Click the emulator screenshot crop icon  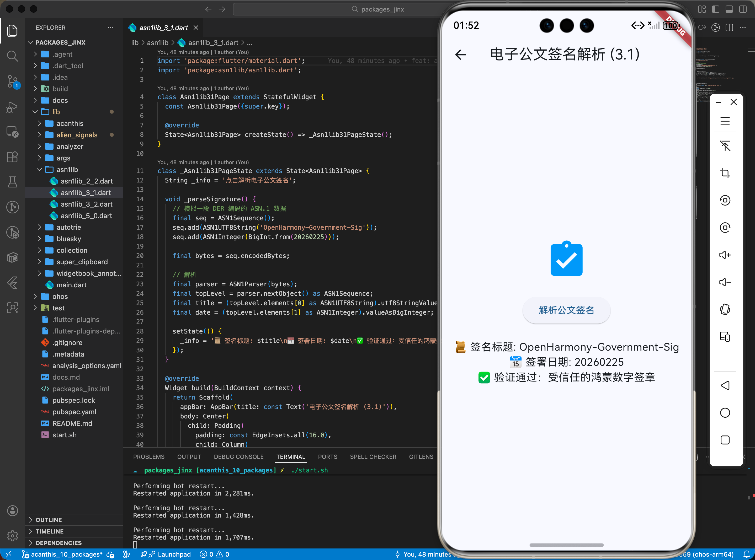coord(725,173)
